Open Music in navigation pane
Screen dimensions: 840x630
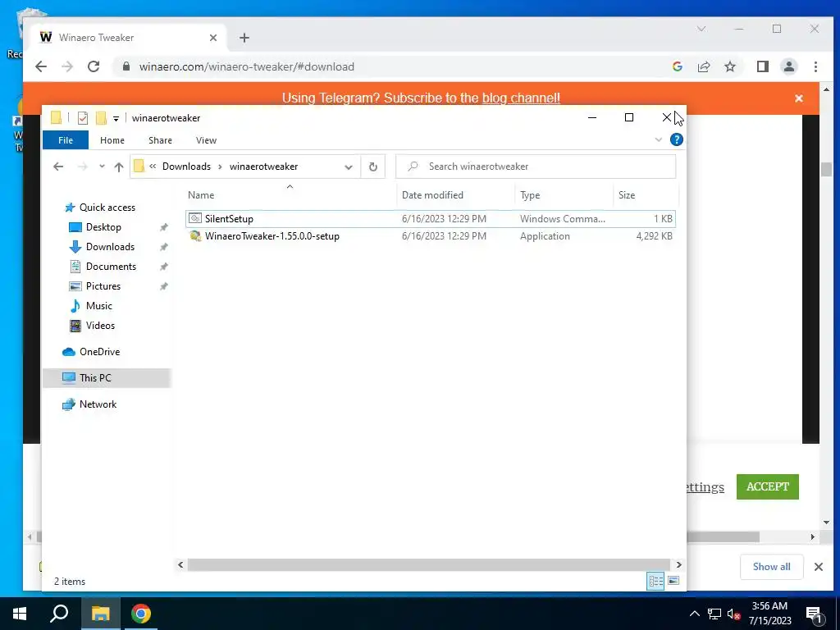pos(98,306)
